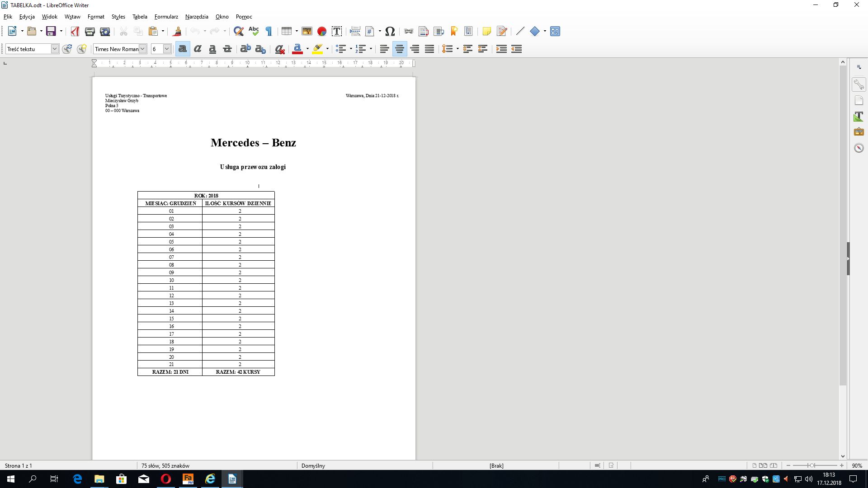Open the font size dropdown
The image size is (868, 488).
167,49
